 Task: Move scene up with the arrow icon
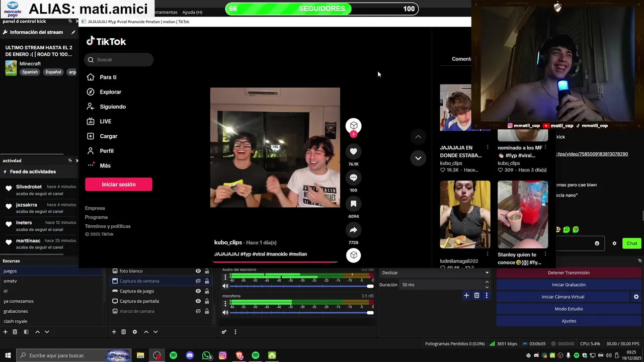pos(37,332)
